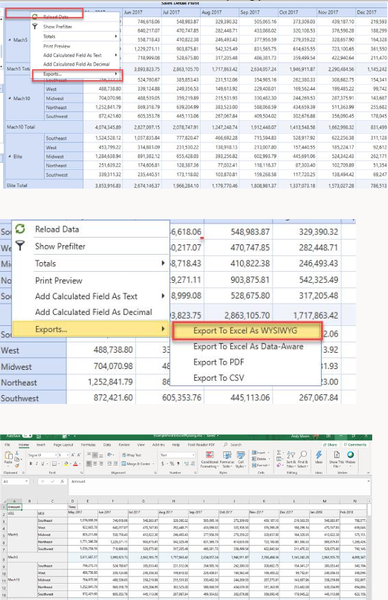Image resolution: width=388 pixels, height=600 pixels.
Task: Click the Font Color red A button
Action: coord(75,464)
